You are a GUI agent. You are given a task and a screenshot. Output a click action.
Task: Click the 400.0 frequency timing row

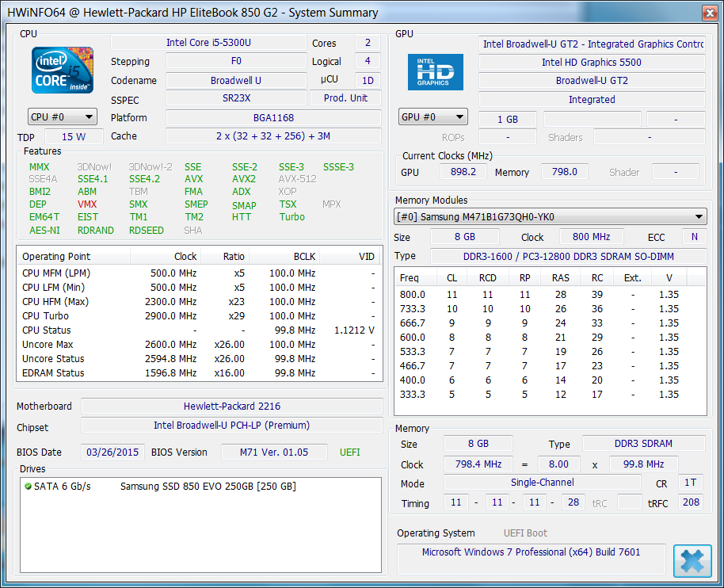[x=550, y=380]
